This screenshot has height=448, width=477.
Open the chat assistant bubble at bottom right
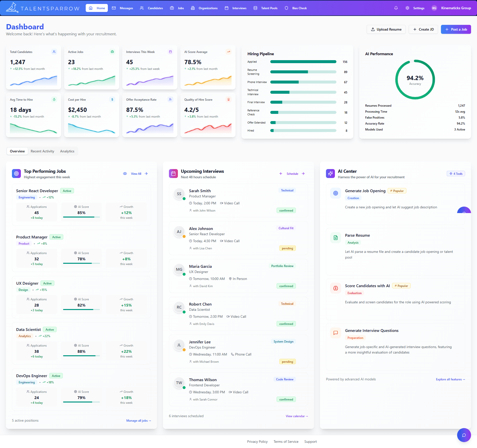(x=464, y=435)
